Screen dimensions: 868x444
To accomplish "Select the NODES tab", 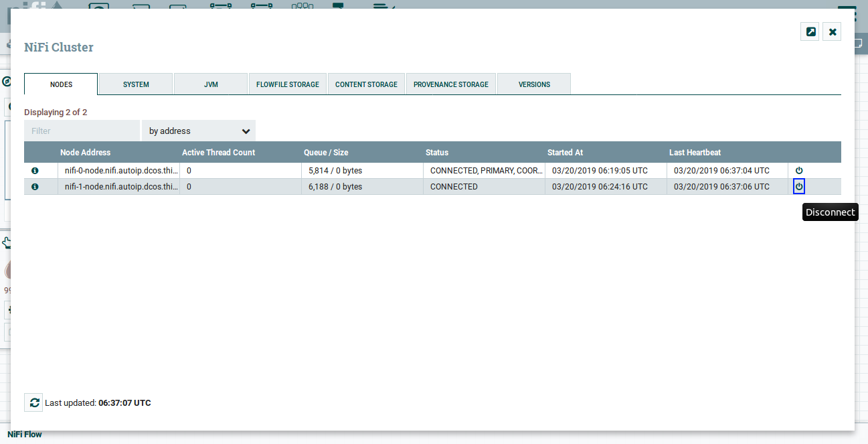I will click(x=61, y=84).
